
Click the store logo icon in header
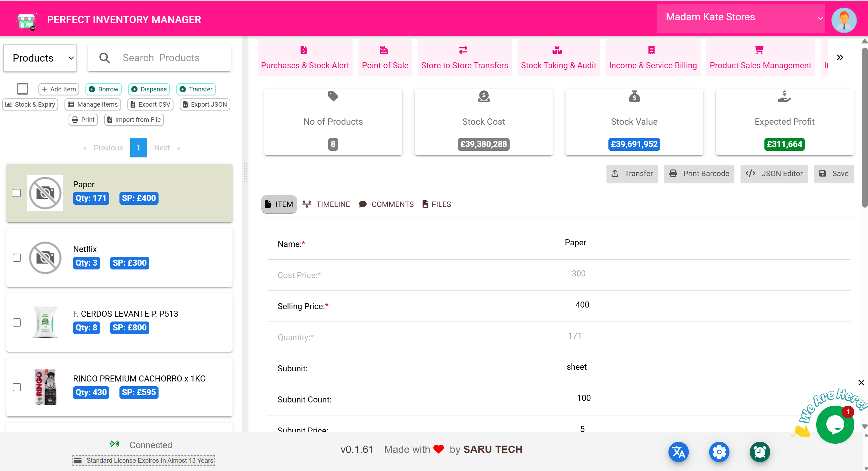(26, 21)
